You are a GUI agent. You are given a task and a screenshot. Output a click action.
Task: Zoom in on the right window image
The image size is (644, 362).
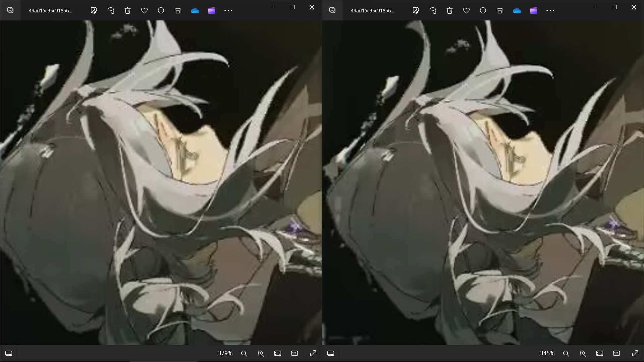point(583,353)
